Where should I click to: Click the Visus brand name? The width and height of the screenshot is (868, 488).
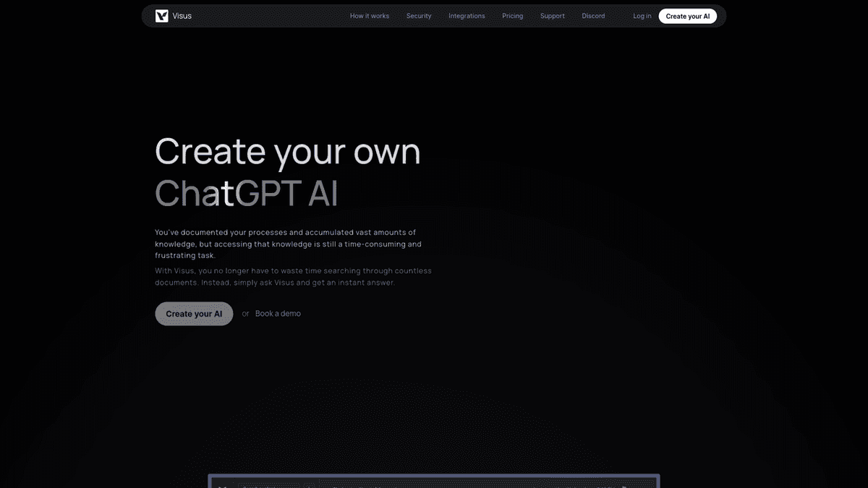(182, 16)
